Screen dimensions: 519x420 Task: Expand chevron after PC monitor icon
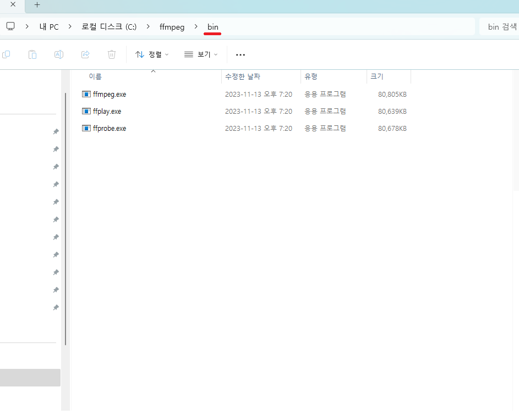coord(27,26)
